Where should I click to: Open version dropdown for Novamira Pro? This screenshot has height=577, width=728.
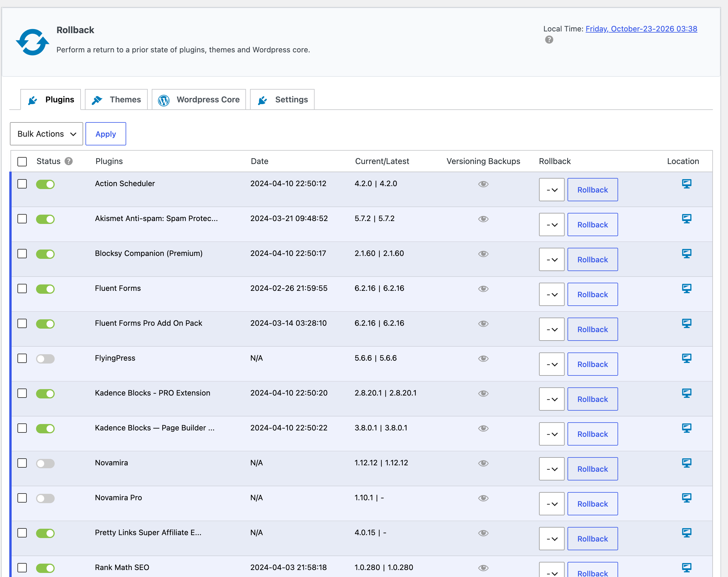552,504
